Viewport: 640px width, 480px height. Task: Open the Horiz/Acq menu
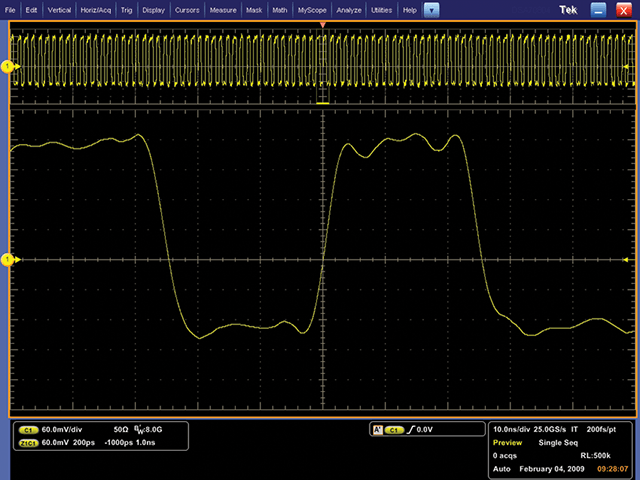(x=96, y=10)
